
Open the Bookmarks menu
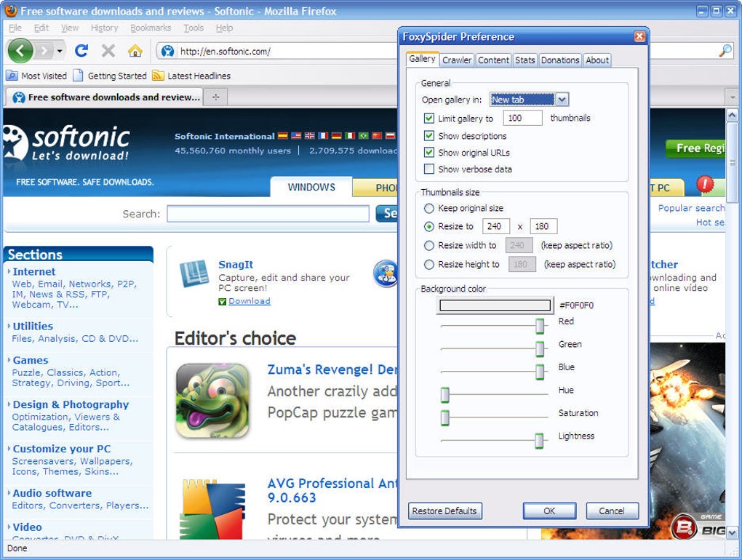151,28
